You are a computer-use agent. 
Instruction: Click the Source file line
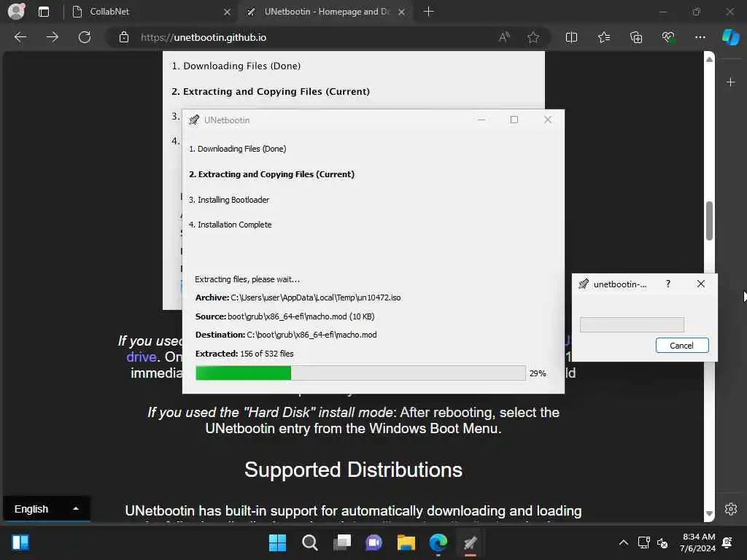285,316
